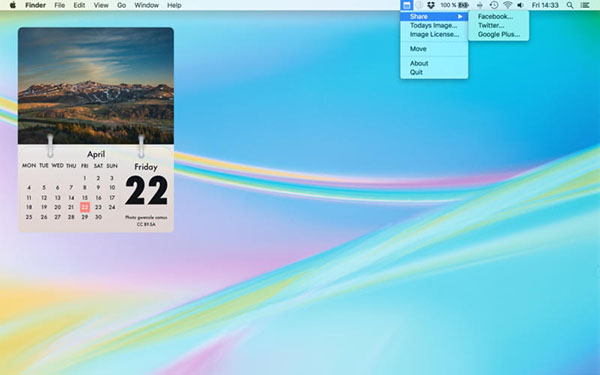Select highlighted day 22 in month grid
Screen dimensions: 600x375
coord(85,207)
